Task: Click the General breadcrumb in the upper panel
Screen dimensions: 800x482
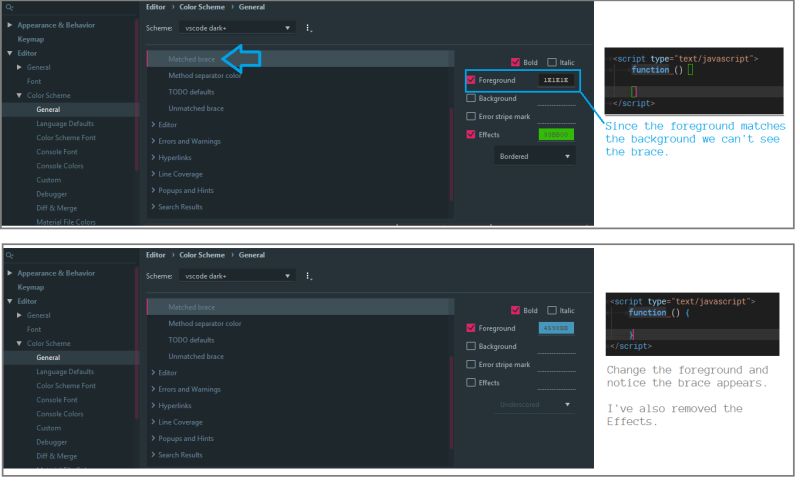Action: coord(252,7)
